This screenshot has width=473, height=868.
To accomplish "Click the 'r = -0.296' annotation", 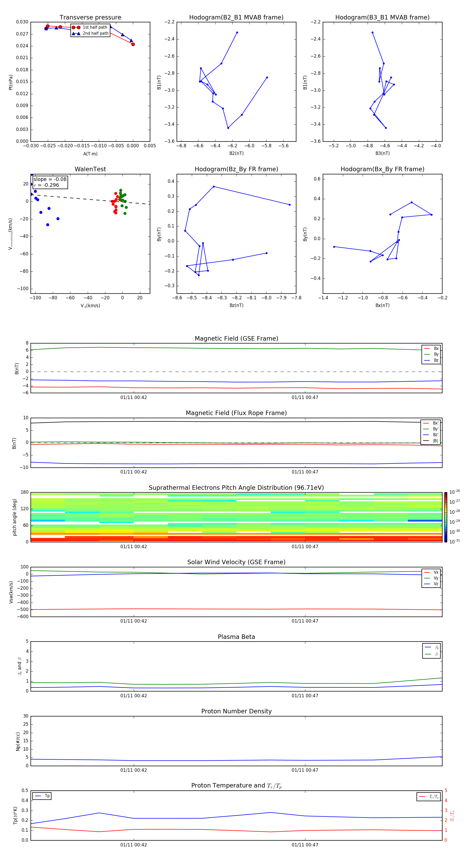I will (47, 185).
